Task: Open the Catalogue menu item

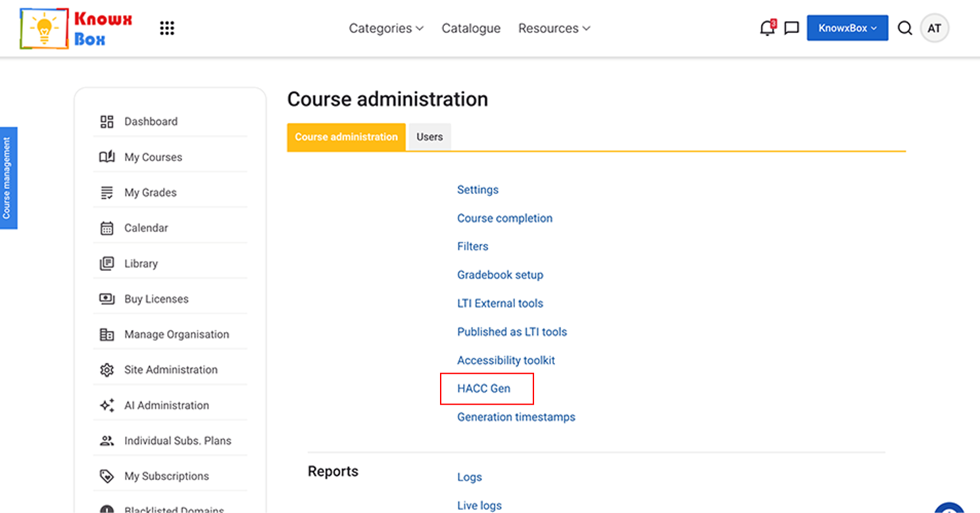Action: click(x=471, y=28)
